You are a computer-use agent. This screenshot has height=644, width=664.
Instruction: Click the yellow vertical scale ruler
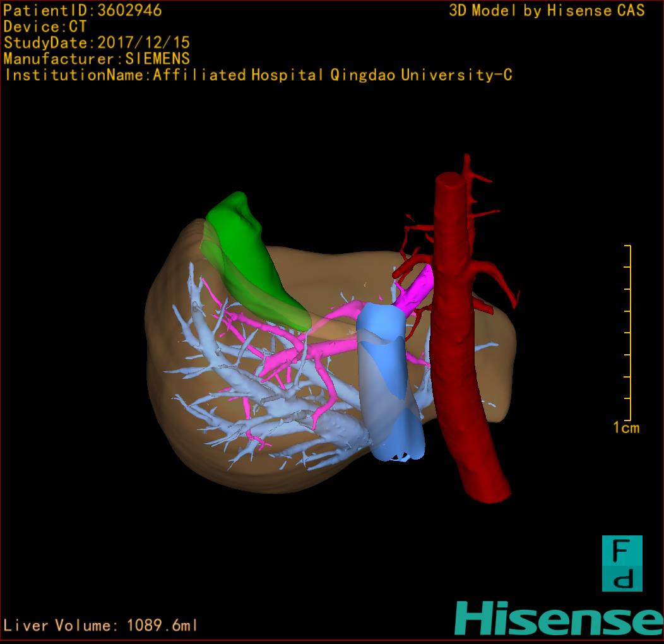point(628,333)
